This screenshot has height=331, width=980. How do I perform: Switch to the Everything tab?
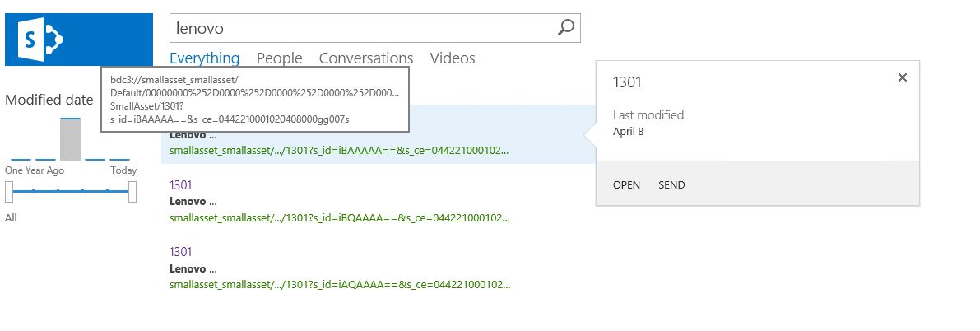pos(204,58)
